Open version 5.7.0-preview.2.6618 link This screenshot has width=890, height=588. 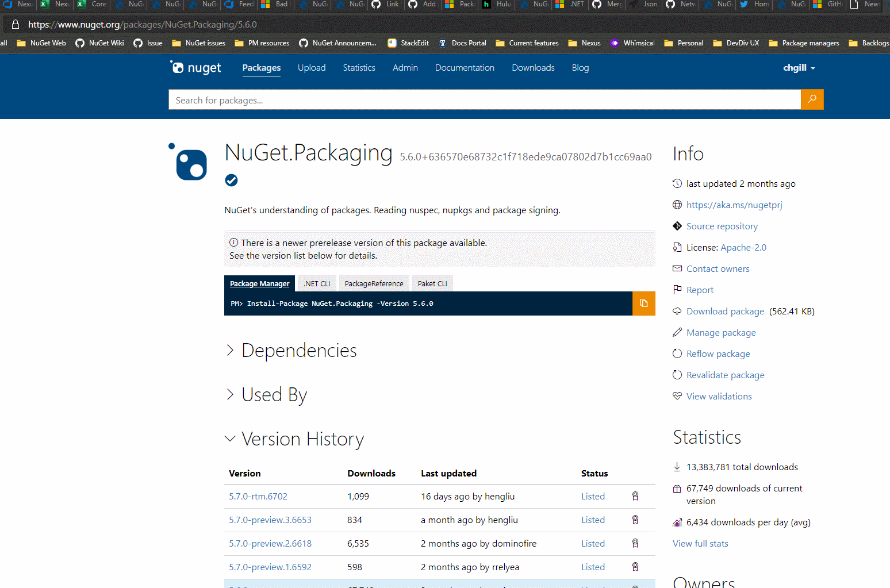270,543
